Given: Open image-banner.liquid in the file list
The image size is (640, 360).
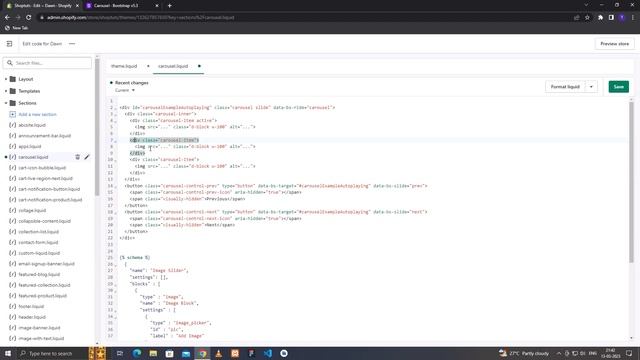Looking at the screenshot, I should point(39,328).
